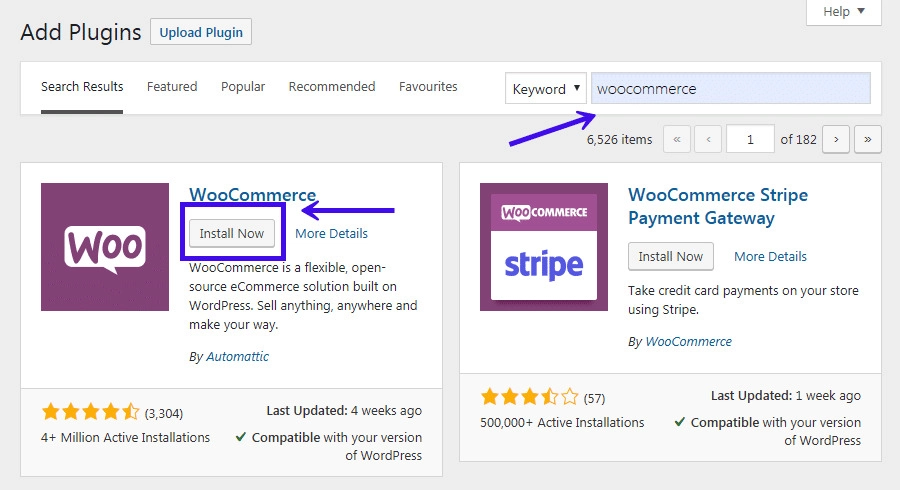
Task: Expand the Help panel
Action: click(843, 12)
